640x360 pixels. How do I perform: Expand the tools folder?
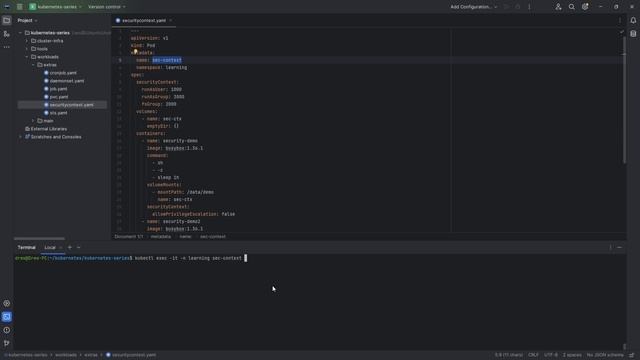(x=27, y=49)
